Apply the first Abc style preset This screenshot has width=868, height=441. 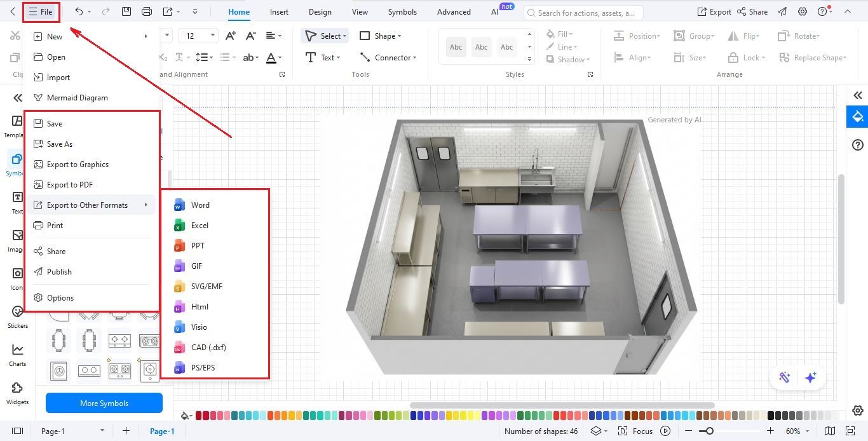pyautogui.click(x=456, y=47)
